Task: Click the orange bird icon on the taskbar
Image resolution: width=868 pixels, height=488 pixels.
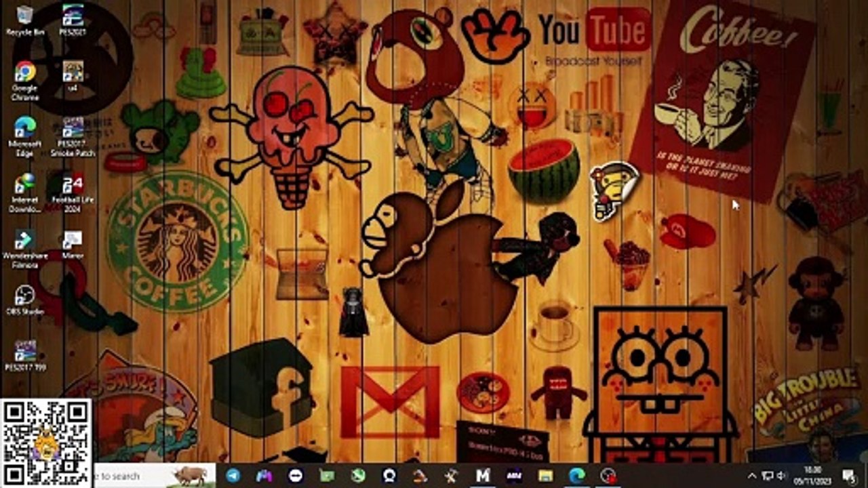Action: pos(420,476)
